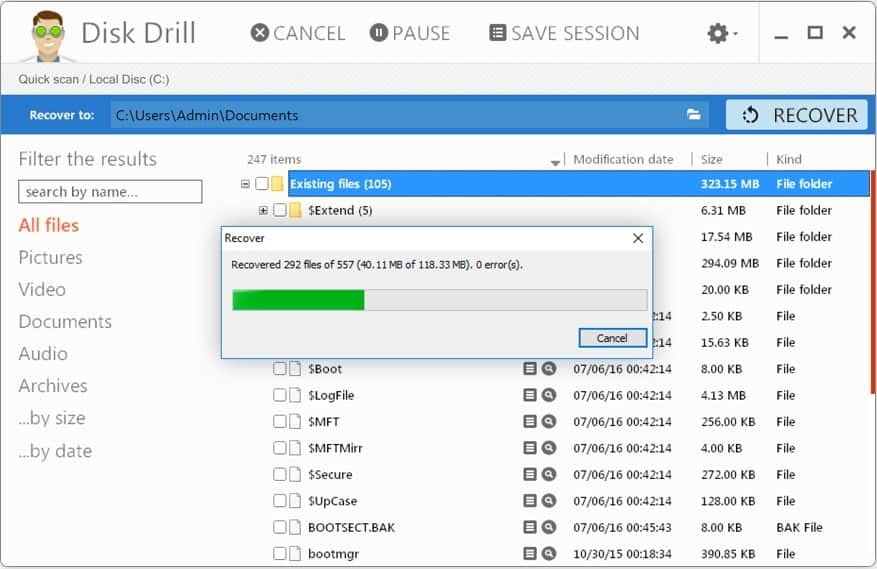Expand the $Extend folder node

[263, 210]
